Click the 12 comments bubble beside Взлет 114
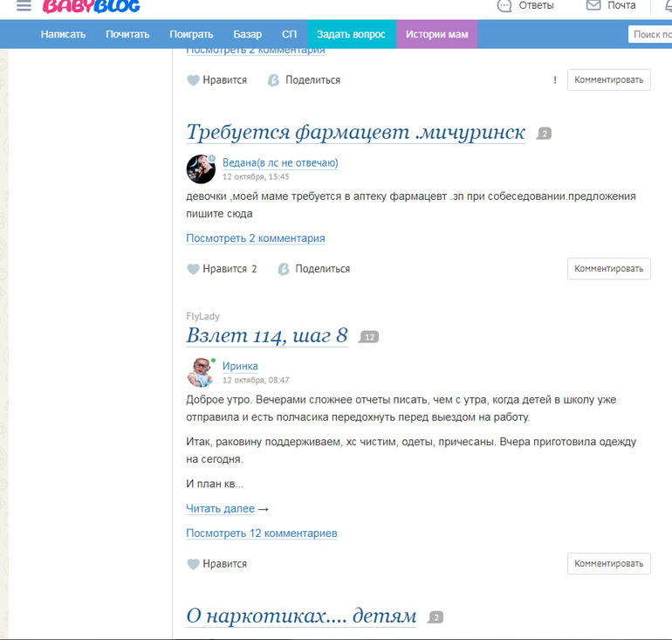 [369, 337]
